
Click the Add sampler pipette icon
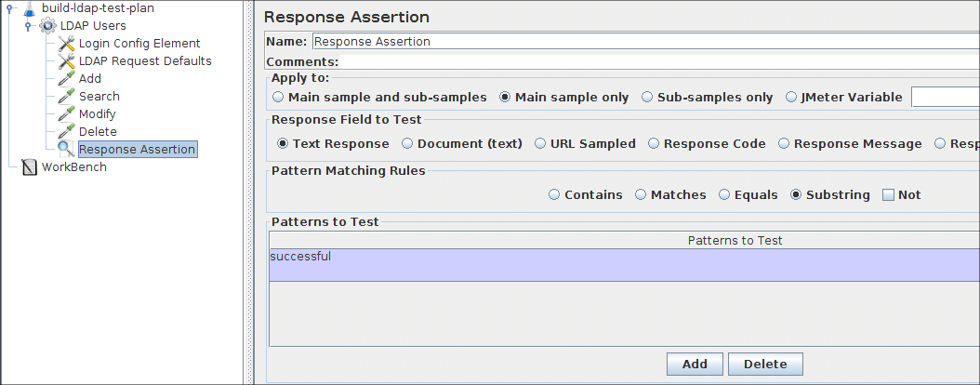point(66,79)
